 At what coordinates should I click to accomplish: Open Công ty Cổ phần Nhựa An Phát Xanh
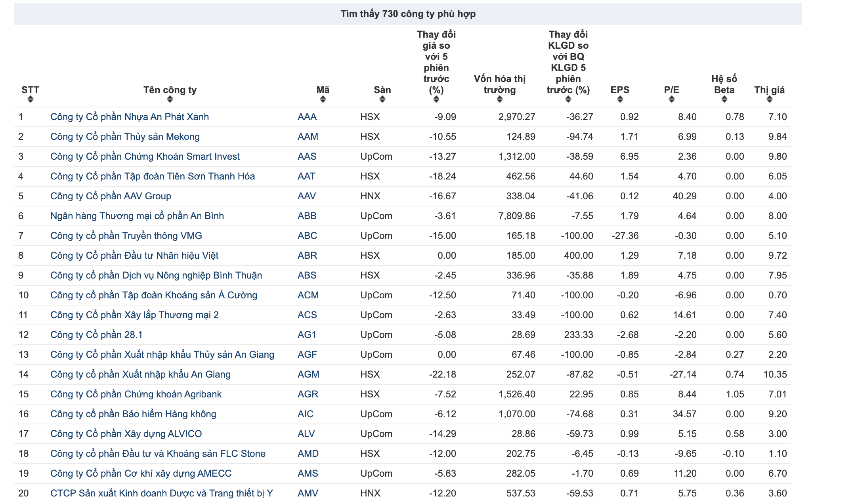[129, 117]
